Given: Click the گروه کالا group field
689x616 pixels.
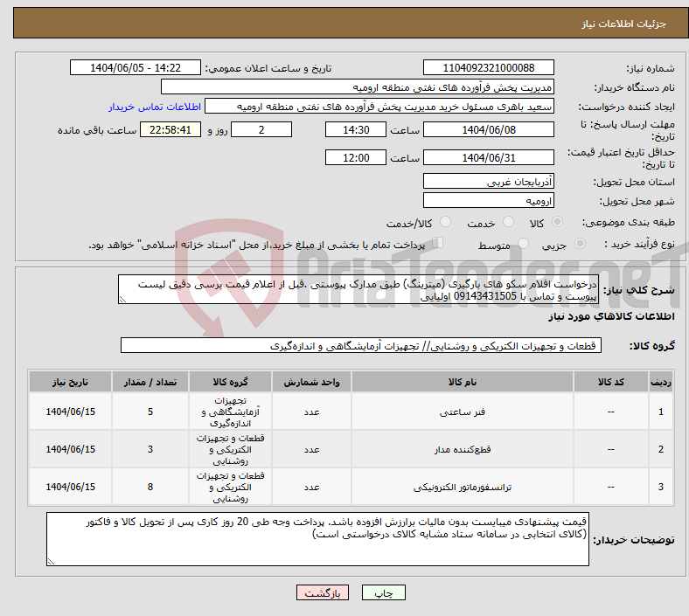Looking at the screenshot, I should click(361, 345).
